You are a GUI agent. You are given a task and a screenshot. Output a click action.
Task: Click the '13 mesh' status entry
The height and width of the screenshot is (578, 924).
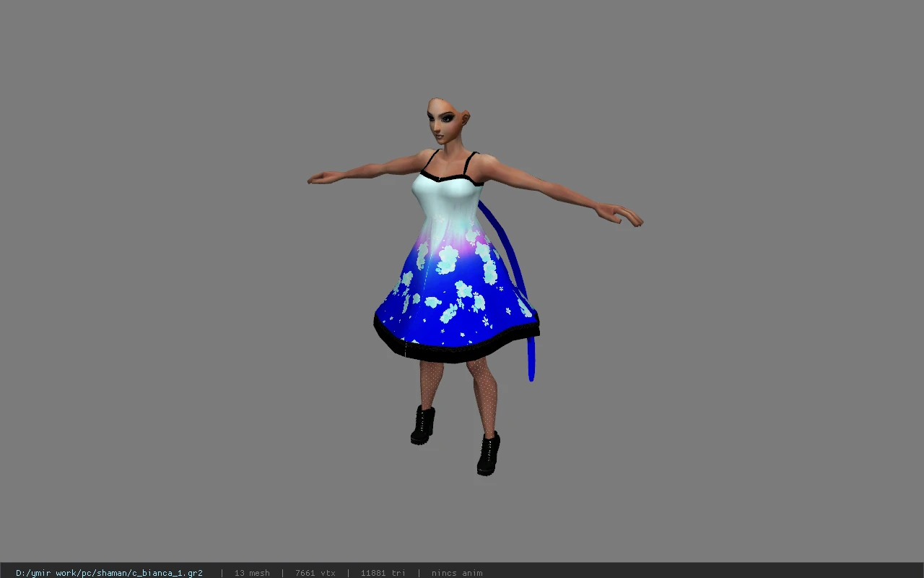click(x=252, y=573)
